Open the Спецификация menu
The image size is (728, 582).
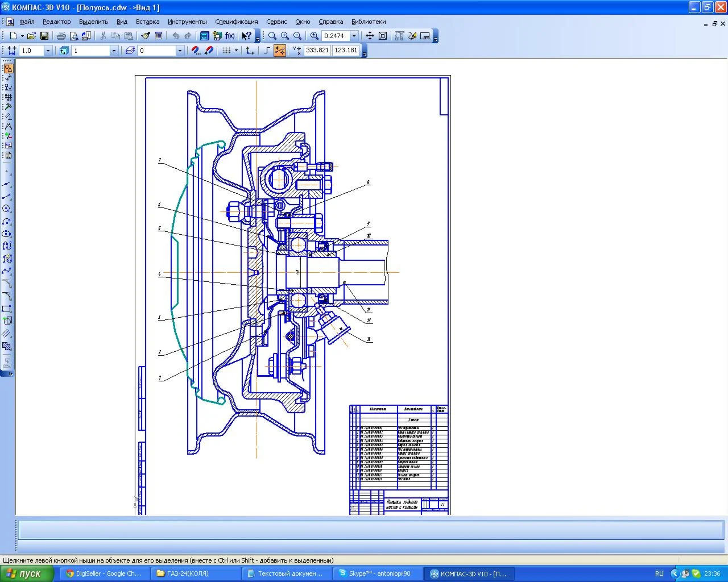click(x=236, y=22)
